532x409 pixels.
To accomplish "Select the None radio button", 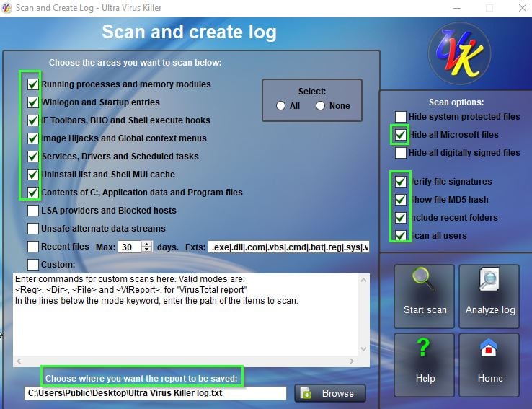I will 320,106.
